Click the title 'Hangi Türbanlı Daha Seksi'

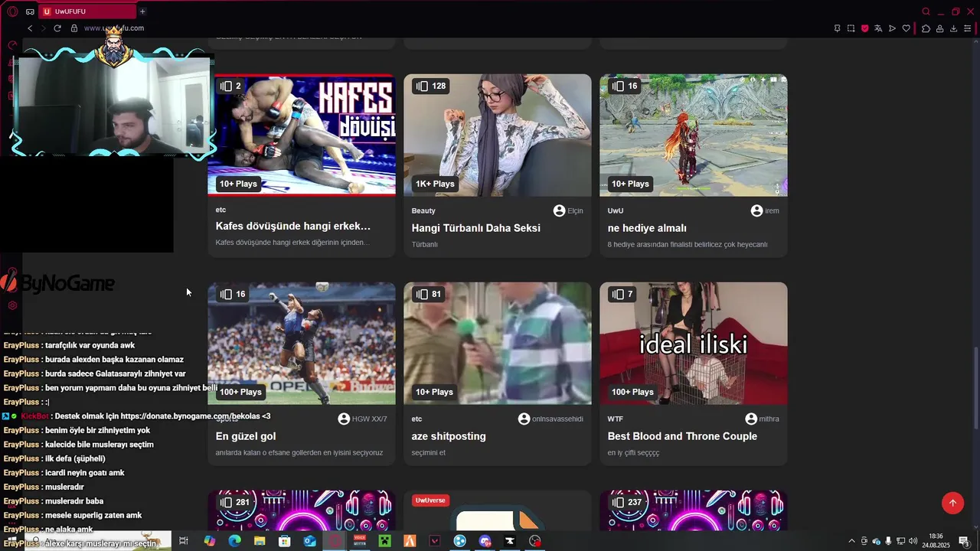tap(476, 228)
